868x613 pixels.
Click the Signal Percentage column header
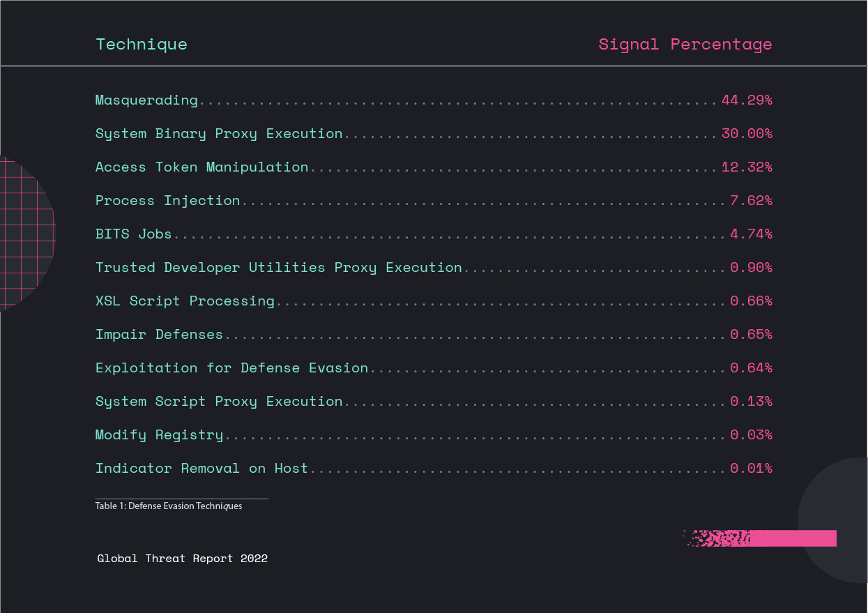[685, 44]
